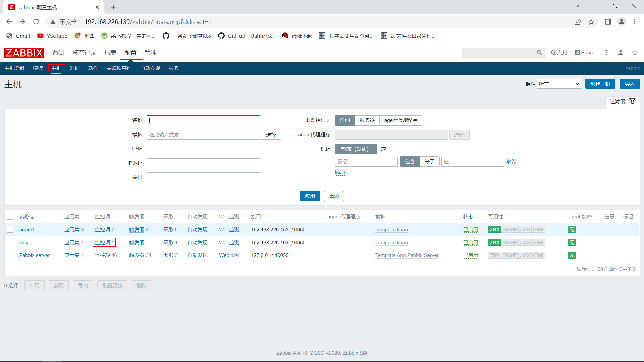Click the 创建主机 button

pyautogui.click(x=600, y=84)
